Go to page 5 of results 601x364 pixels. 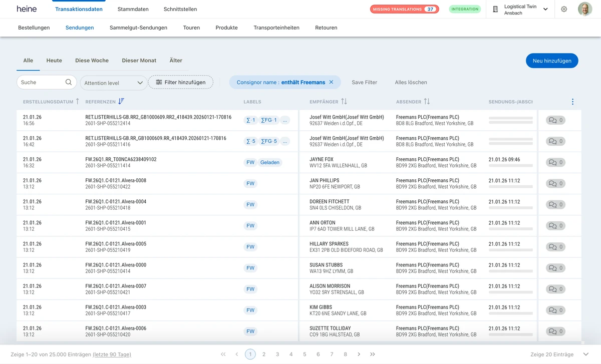[305, 354]
